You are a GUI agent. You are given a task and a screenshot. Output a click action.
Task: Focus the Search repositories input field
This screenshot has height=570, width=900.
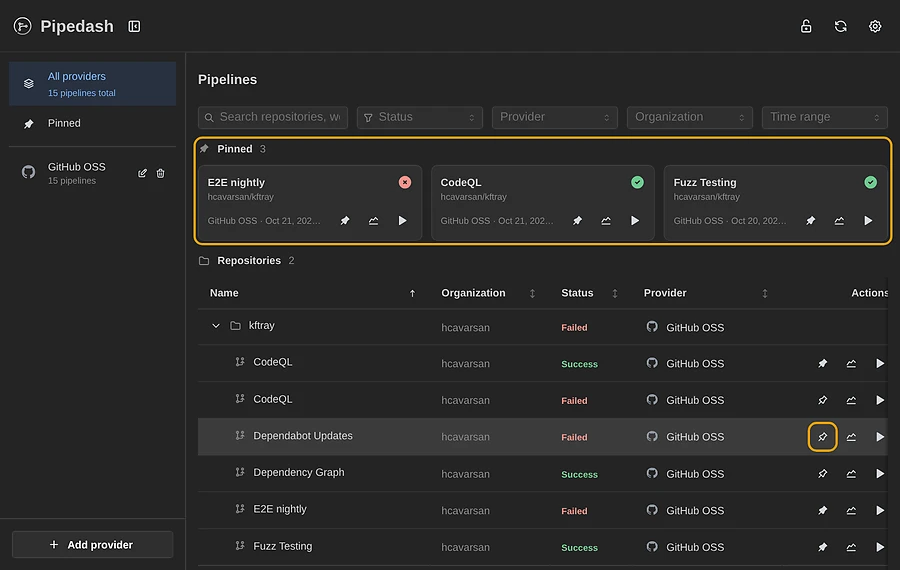[273, 117]
